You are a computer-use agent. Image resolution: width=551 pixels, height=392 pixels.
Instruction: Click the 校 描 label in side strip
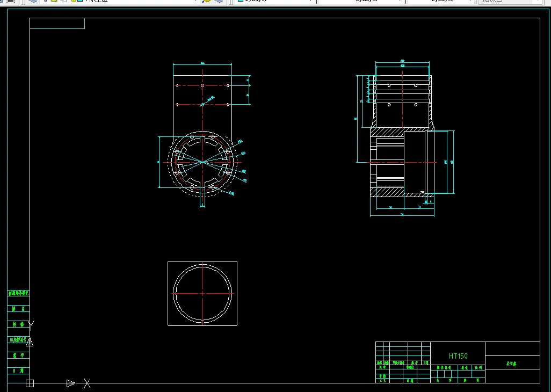pos(18,324)
